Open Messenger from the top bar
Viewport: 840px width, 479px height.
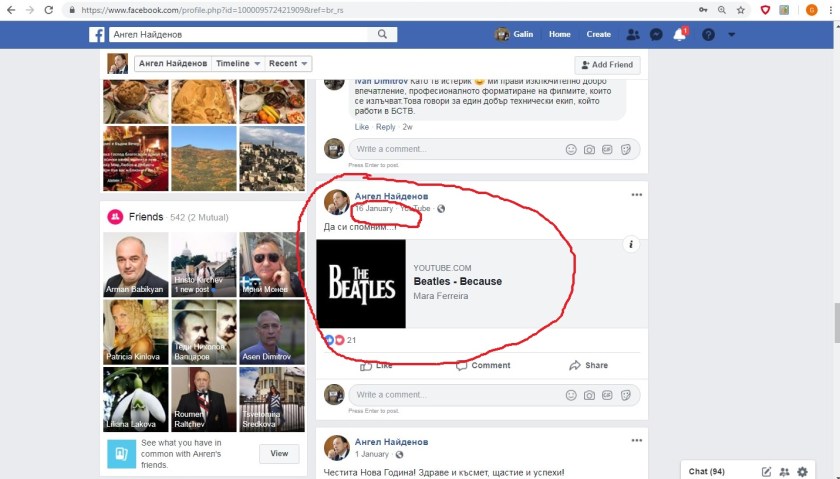click(x=656, y=34)
